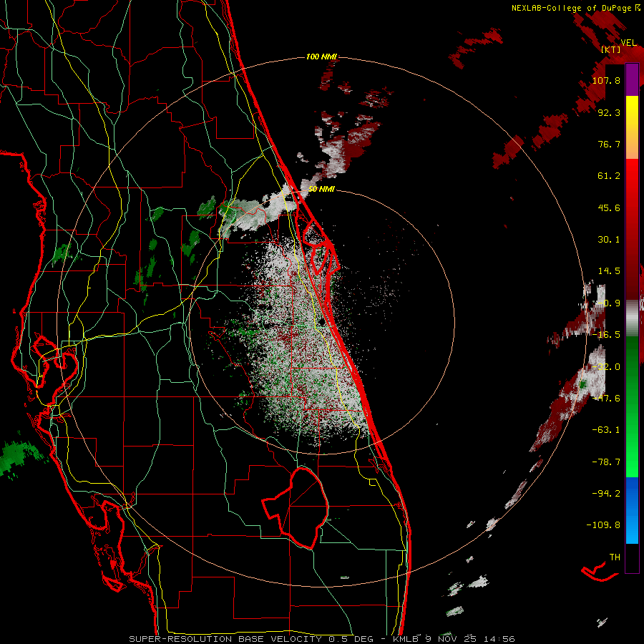Viewport: 644px width, 644px height.
Task: Click the -63.1 velocity scale value
Action: [606, 430]
